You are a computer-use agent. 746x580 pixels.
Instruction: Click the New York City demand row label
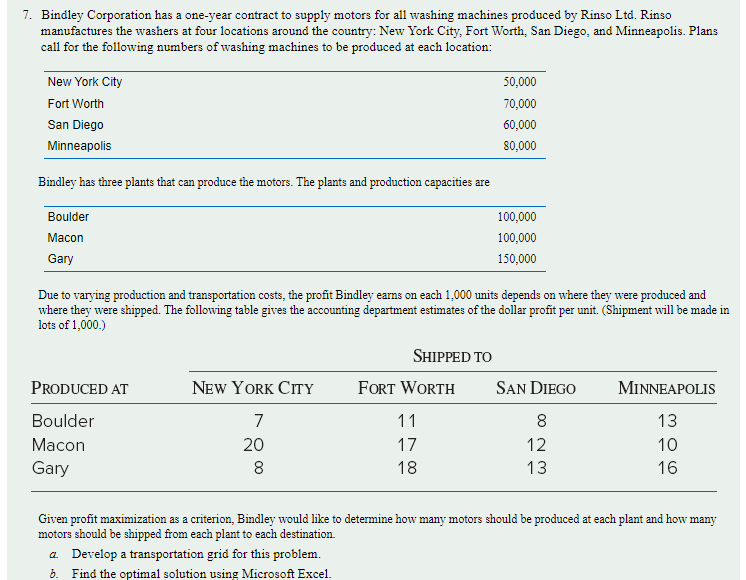pyautogui.click(x=85, y=82)
